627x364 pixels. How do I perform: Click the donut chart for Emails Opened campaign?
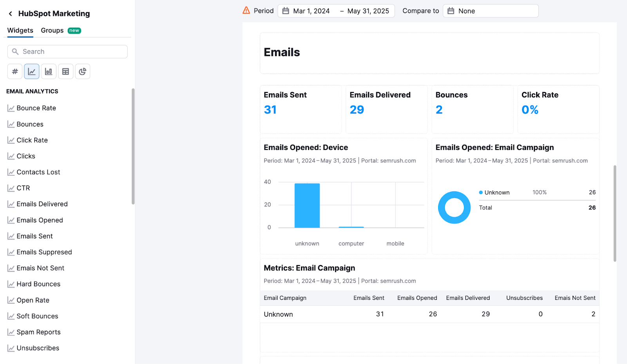point(454,207)
